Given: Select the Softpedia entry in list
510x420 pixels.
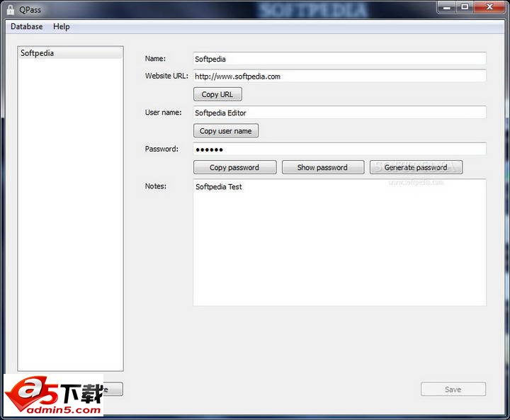Looking at the screenshot, I should click(x=70, y=53).
